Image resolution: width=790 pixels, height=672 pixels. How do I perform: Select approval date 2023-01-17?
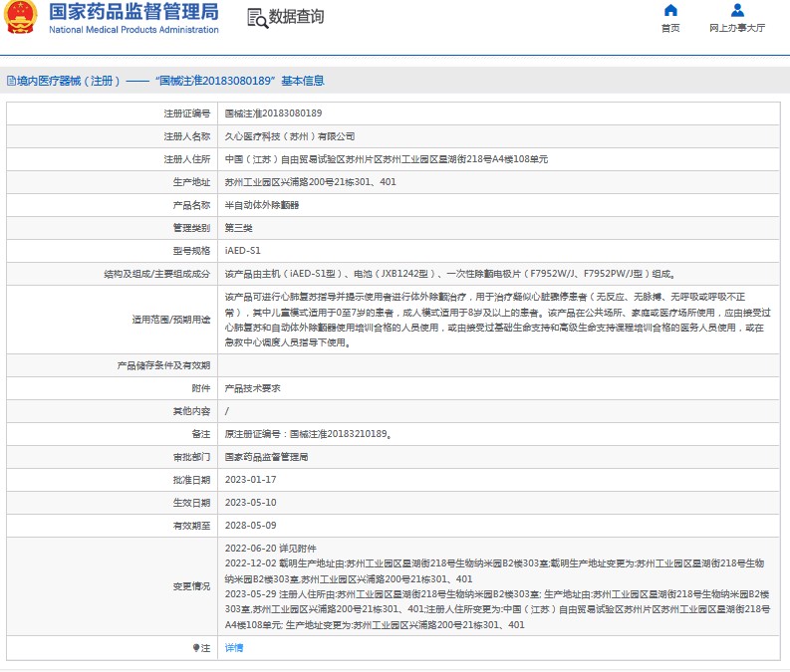point(250,480)
